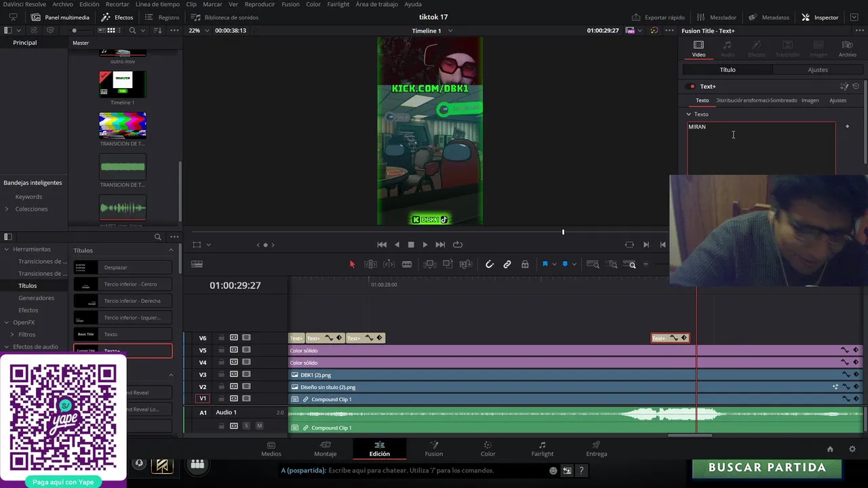868x488 pixels.
Task: Open the flag color dropdown arrow
Action: pyautogui.click(x=554, y=264)
